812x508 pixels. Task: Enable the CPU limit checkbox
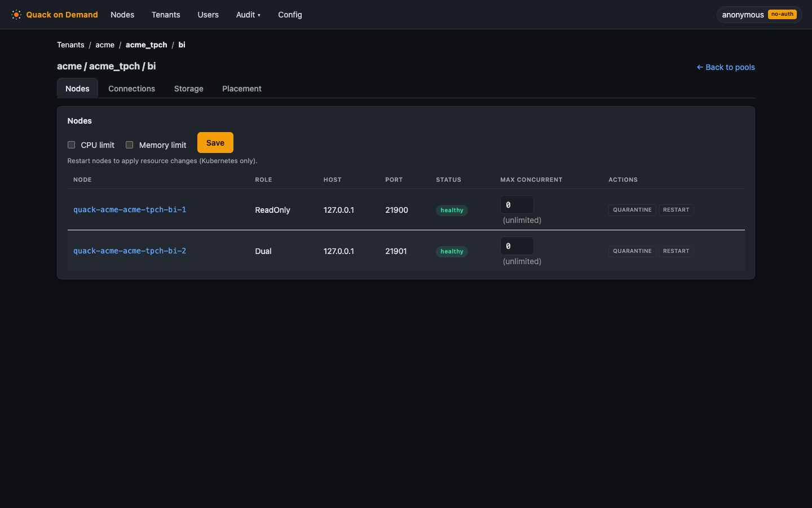tap(72, 145)
